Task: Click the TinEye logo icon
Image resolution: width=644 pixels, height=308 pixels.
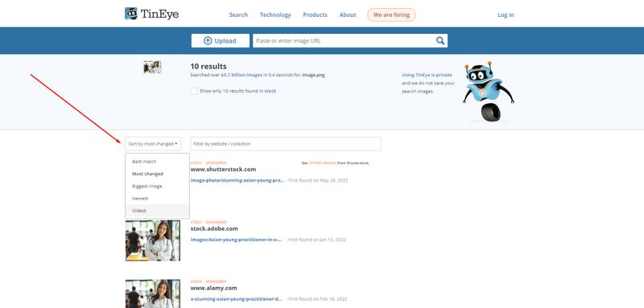Action: (131, 14)
